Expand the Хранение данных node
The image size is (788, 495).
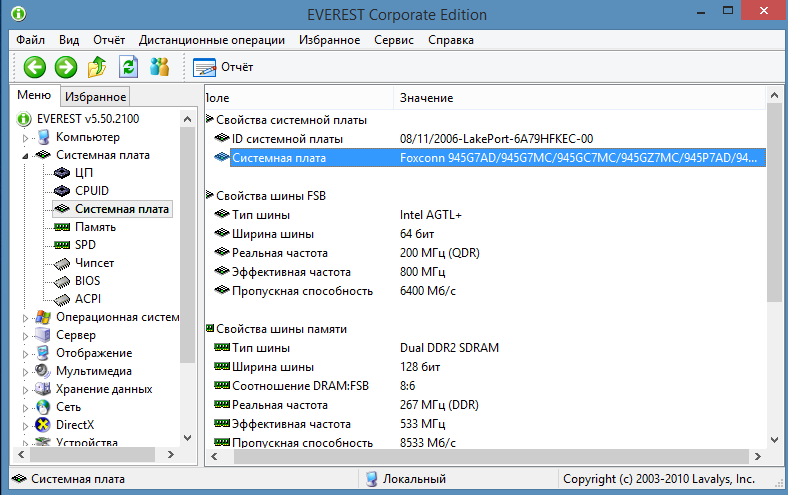coord(25,390)
